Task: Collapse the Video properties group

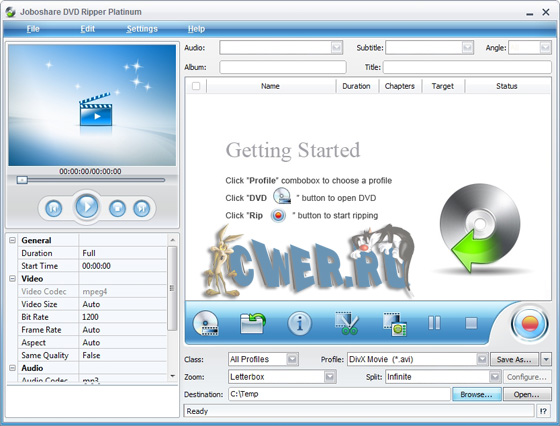Action: click(x=12, y=279)
